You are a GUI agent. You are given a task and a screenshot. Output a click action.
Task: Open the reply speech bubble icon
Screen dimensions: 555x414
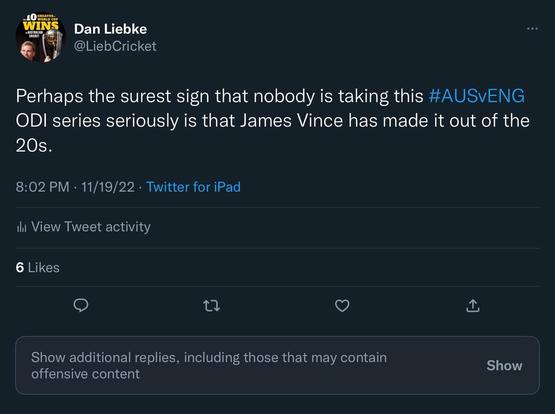point(81,305)
